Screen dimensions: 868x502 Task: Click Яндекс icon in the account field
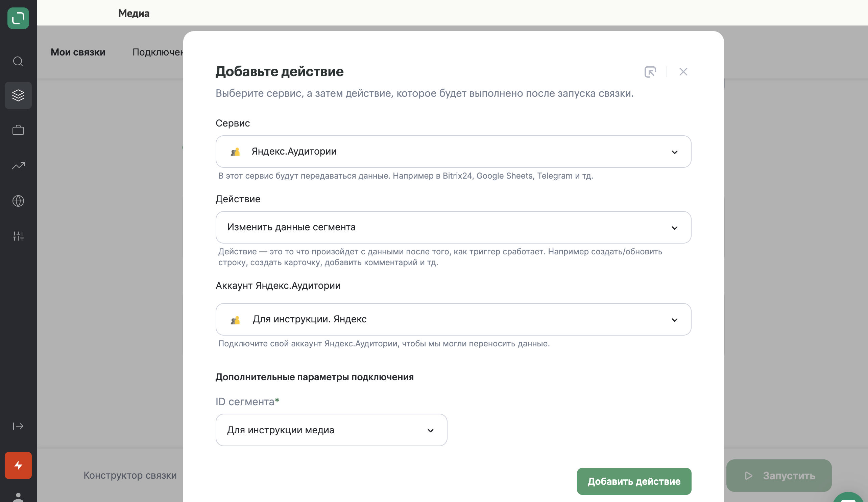(x=235, y=320)
